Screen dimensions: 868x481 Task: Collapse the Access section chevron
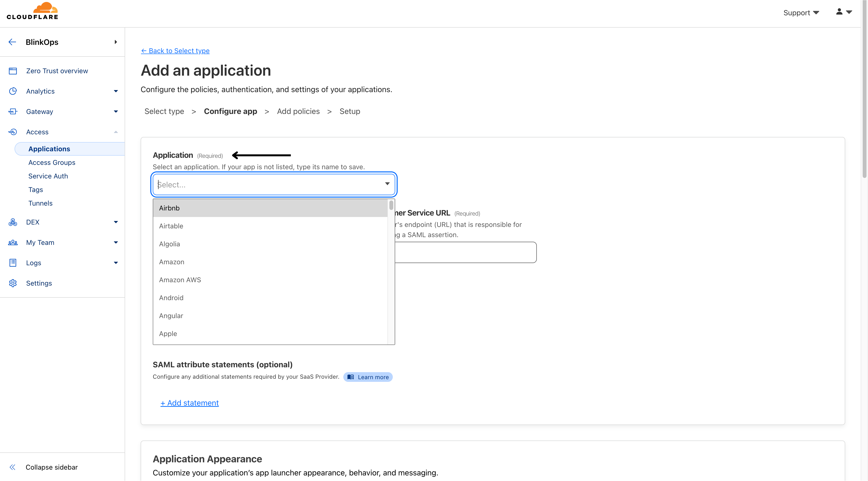(116, 132)
